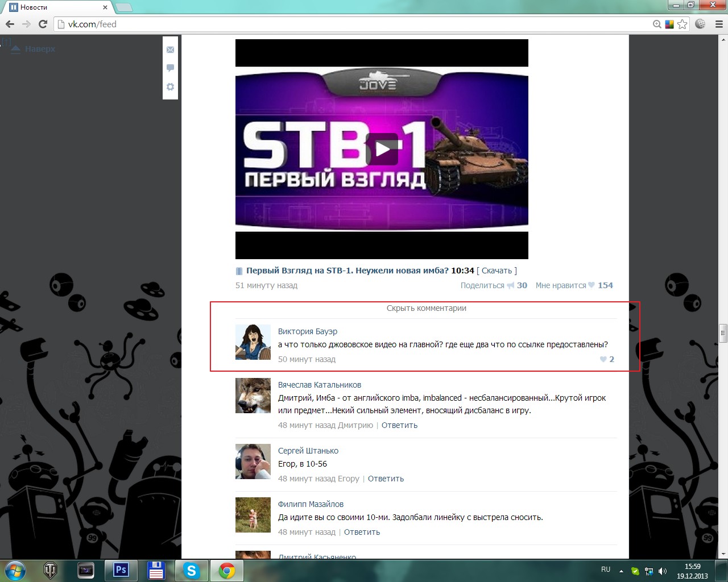Viewport: 728px width, 582px height.
Task: Launch World of Tanks from taskbar
Action: click(51, 570)
